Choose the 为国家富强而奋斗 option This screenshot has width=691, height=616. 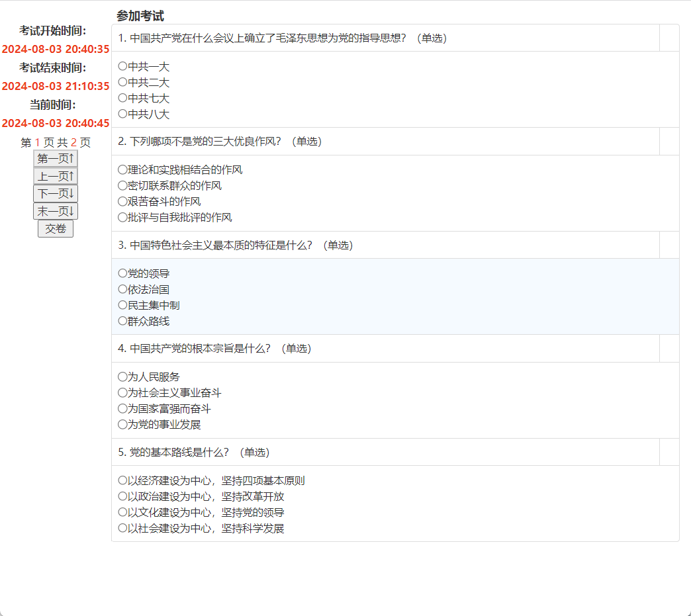click(x=122, y=408)
